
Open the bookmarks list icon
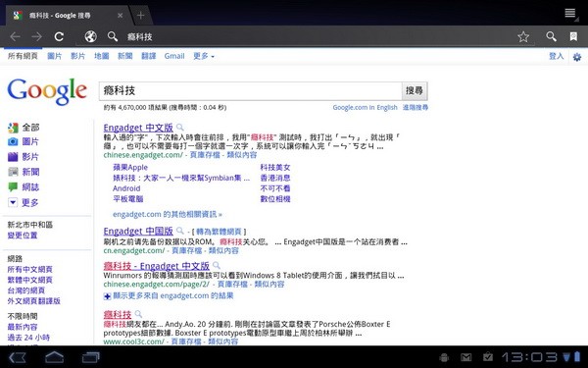tap(573, 36)
